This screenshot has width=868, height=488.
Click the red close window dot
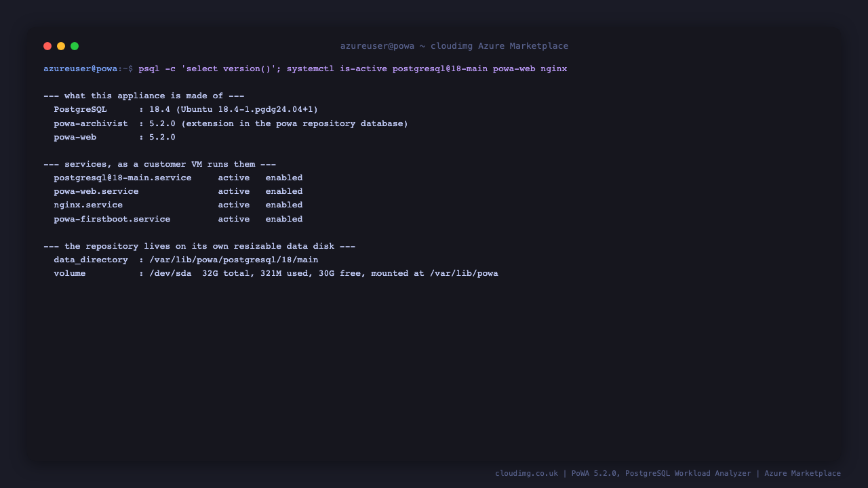click(x=47, y=46)
